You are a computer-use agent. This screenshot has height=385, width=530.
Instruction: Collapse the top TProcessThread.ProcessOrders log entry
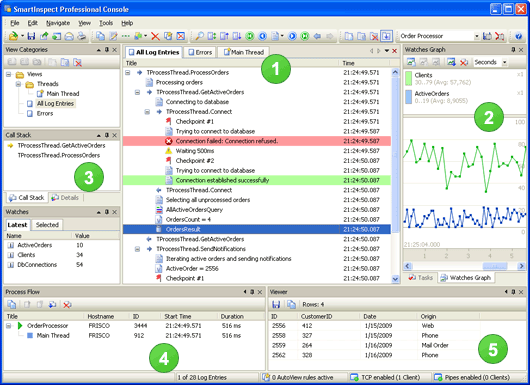point(128,73)
